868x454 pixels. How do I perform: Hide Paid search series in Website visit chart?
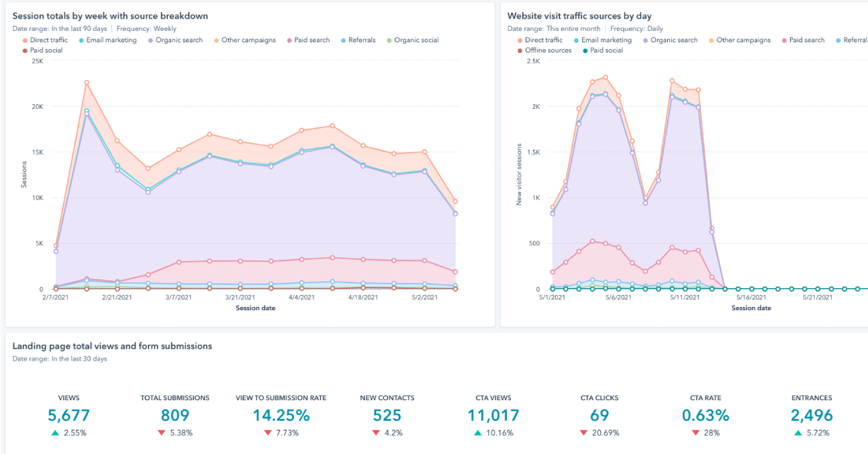[x=806, y=40]
